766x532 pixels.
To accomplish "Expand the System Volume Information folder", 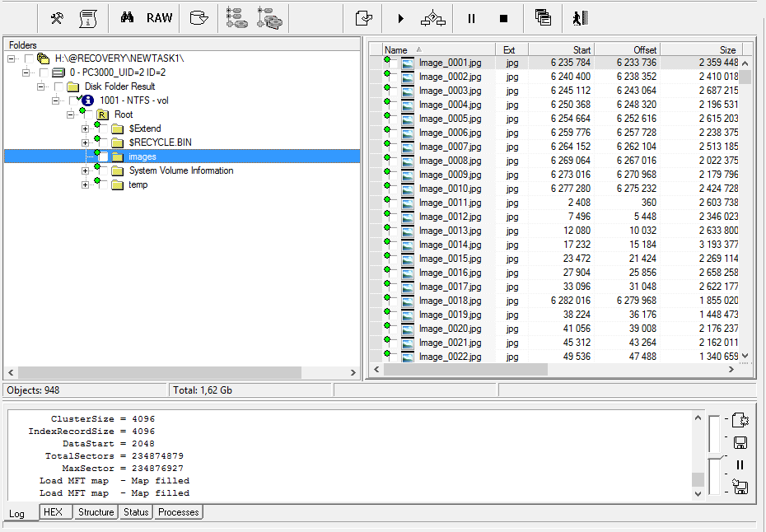I will point(86,170).
